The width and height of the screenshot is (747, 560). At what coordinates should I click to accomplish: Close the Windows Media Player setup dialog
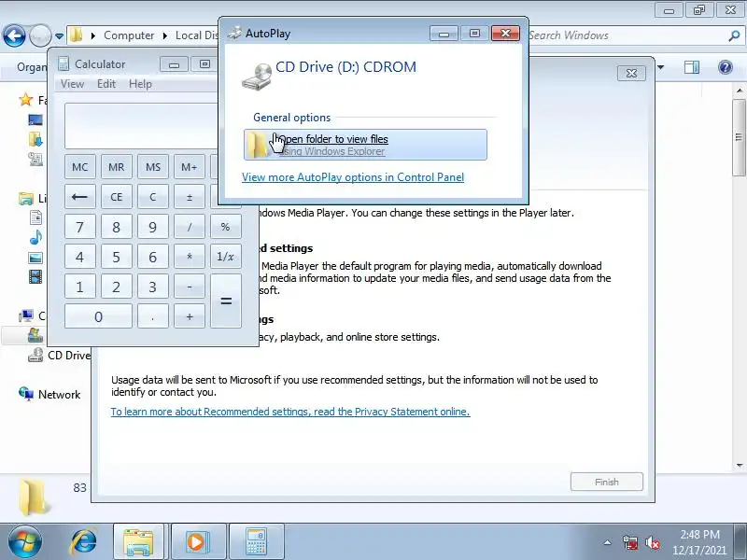coord(631,74)
